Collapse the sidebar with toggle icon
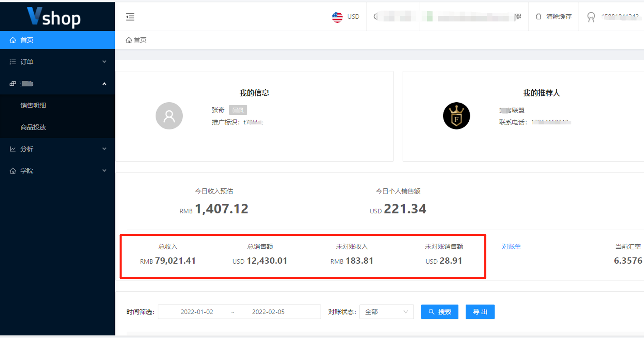 click(x=130, y=17)
